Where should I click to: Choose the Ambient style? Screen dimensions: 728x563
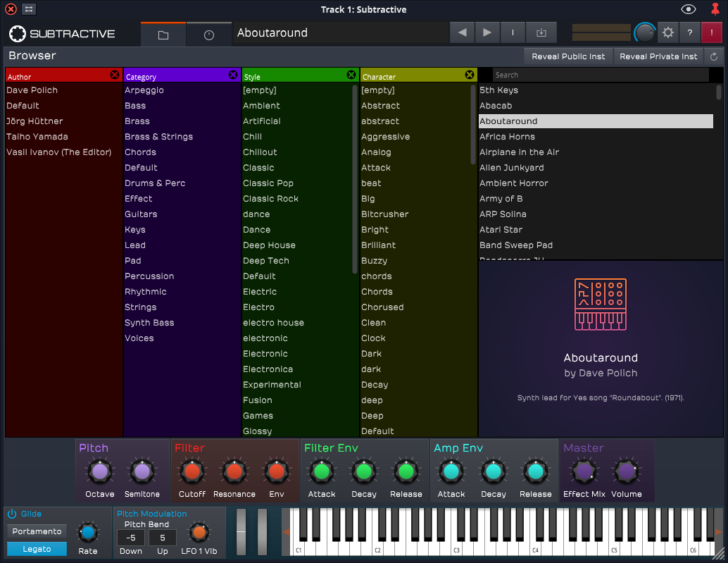point(261,106)
